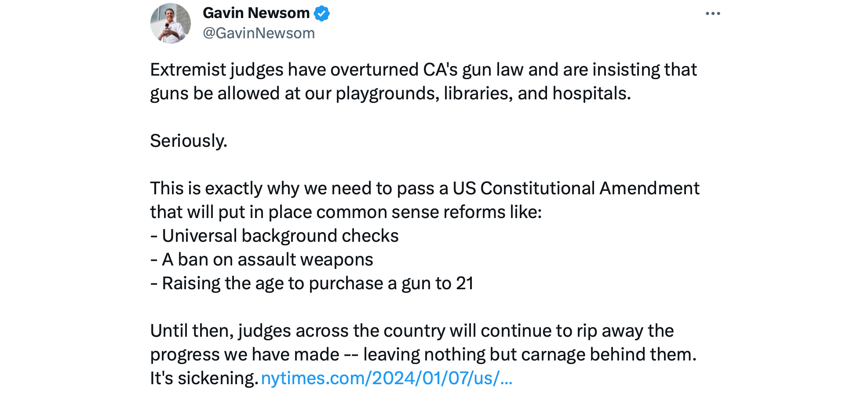Click the phrase 'common sense reforms like:'
868x393 pixels.
pyautogui.click(x=429, y=212)
